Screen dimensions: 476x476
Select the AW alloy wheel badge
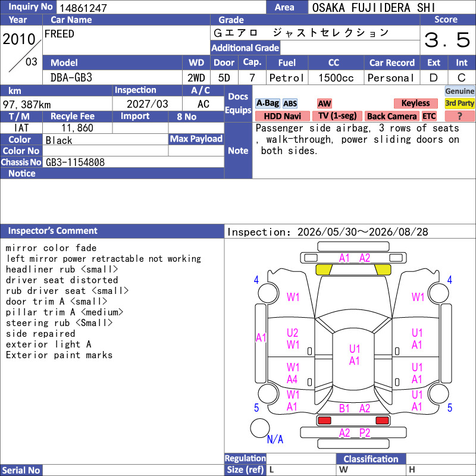(324, 104)
